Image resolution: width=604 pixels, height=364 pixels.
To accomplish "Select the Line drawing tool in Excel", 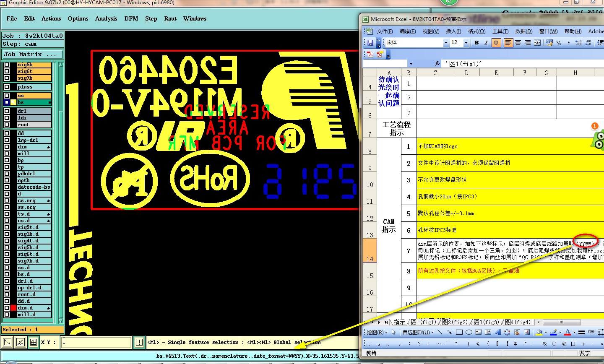I will click(x=440, y=332).
